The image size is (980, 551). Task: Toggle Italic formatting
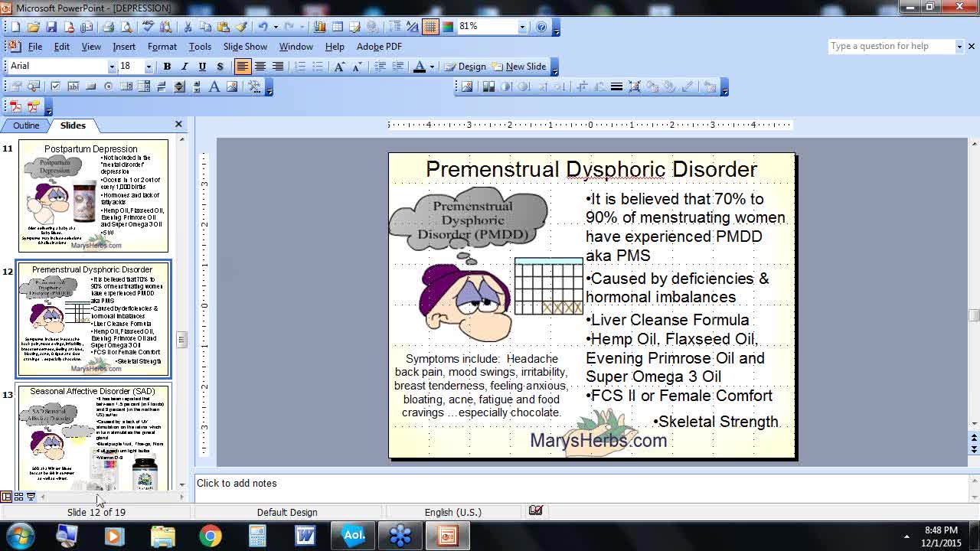coord(185,67)
